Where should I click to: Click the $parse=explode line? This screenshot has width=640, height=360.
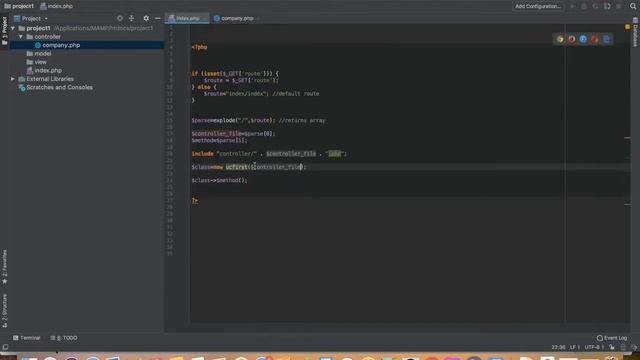coord(258,120)
